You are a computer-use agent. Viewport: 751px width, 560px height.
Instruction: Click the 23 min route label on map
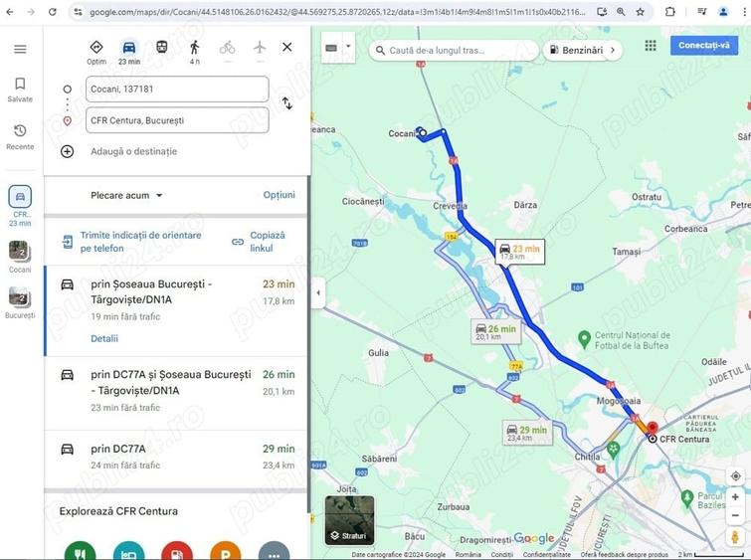[519, 252]
